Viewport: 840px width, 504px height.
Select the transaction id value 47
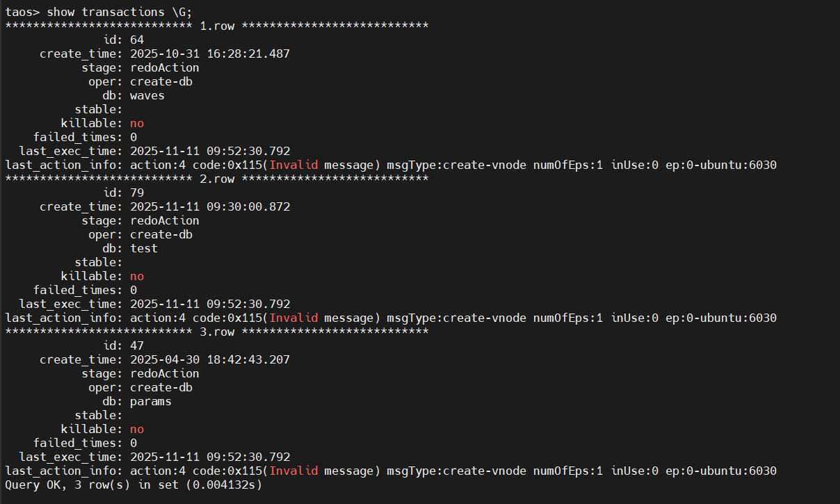click(x=137, y=346)
